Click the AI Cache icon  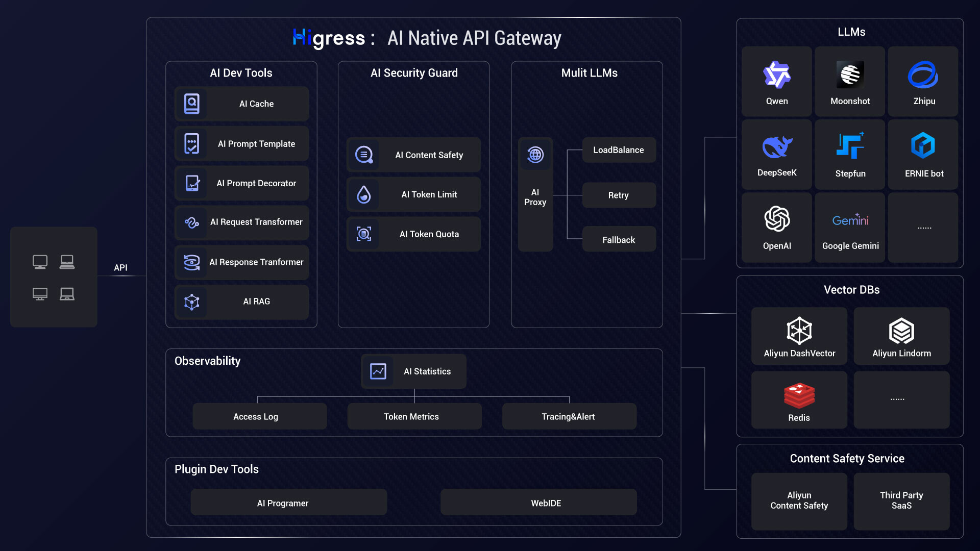click(191, 104)
